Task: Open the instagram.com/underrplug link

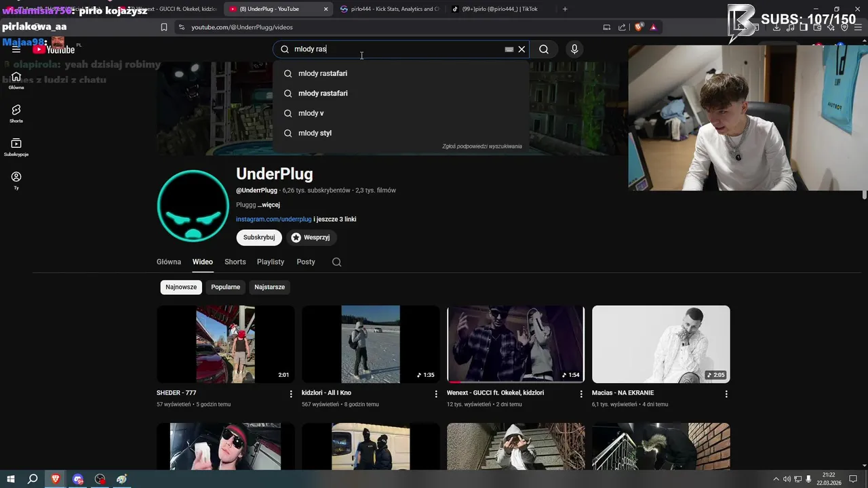Action: (x=274, y=219)
